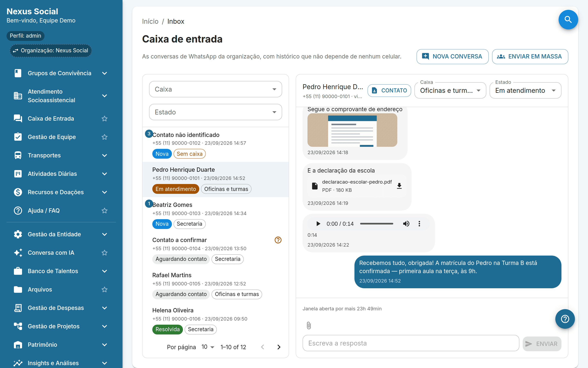Open the Contato não identificado conversation
588x368 pixels.
(215, 144)
